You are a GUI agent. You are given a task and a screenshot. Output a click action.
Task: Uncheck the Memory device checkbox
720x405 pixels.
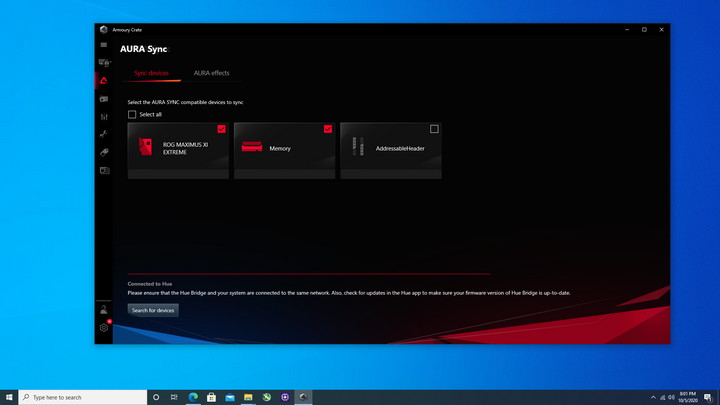(328, 129)
